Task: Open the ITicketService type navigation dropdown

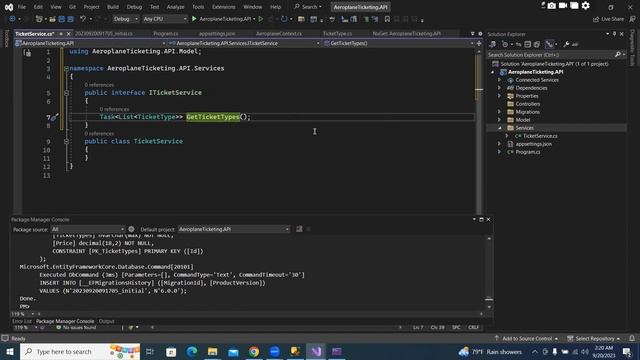Action: (244, 43)
